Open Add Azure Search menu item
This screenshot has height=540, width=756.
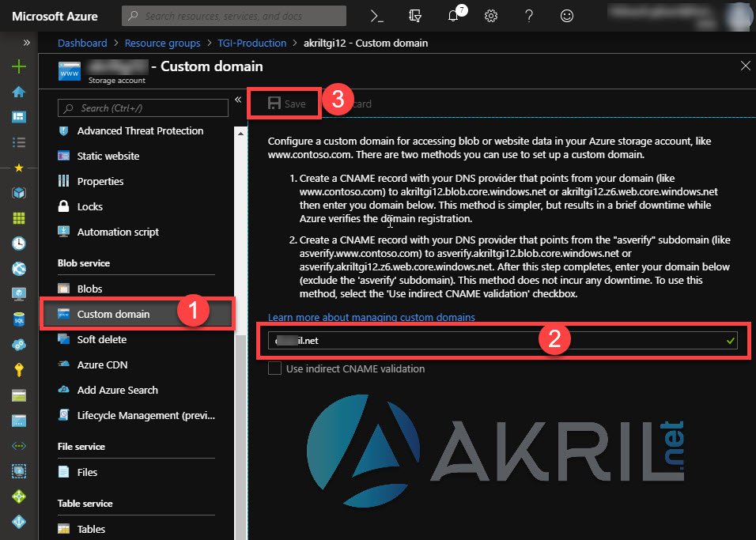click(x=108, y=390)
